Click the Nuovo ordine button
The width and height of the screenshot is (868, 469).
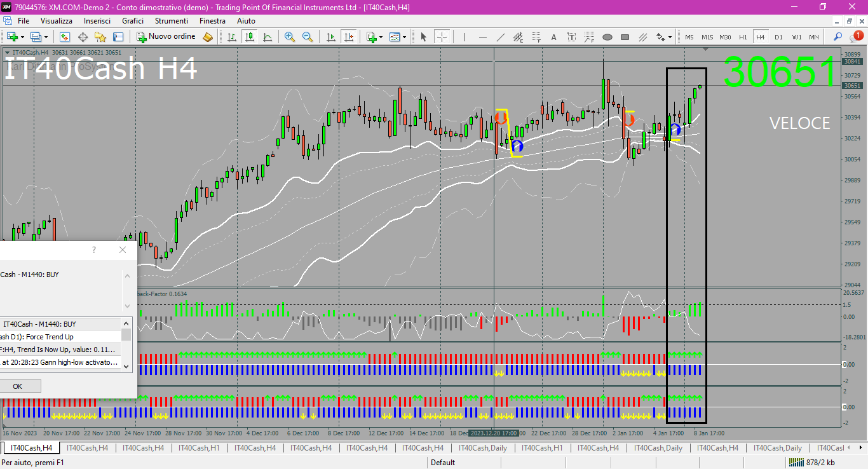point(166,37)
